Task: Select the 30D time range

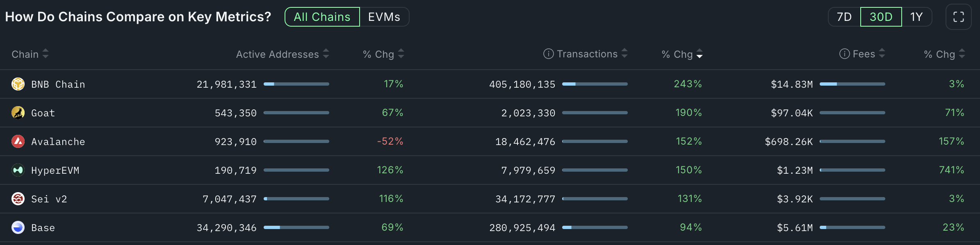Action: coord(881,17)
